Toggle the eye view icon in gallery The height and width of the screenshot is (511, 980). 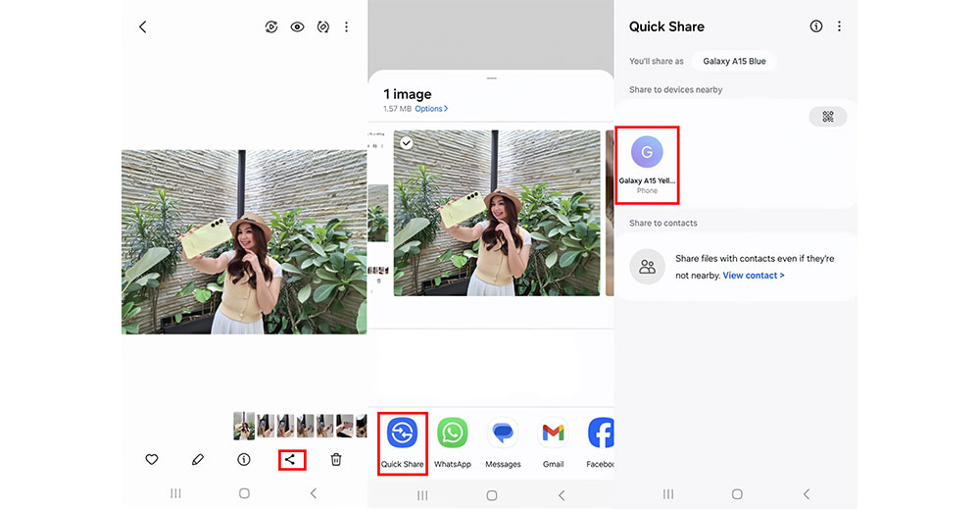[297, 26]
